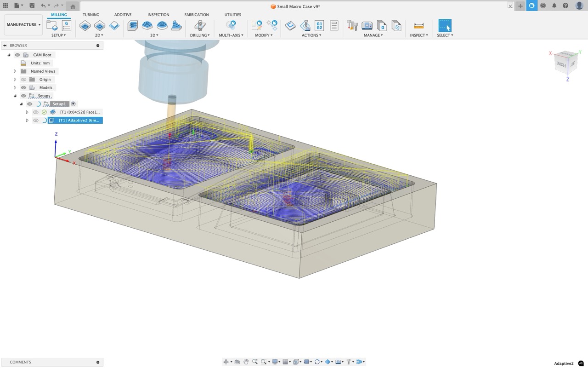The width and height of the screenshot is (588, 368).
Task: Select the 2D Pocket tool
Action: pyautogui.click(x=100, y=26)
